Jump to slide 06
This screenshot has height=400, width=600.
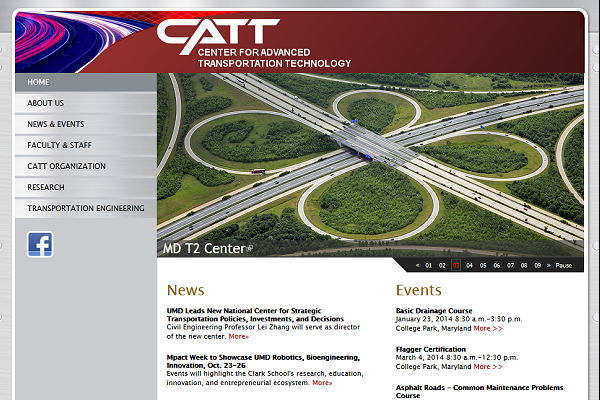497,265
